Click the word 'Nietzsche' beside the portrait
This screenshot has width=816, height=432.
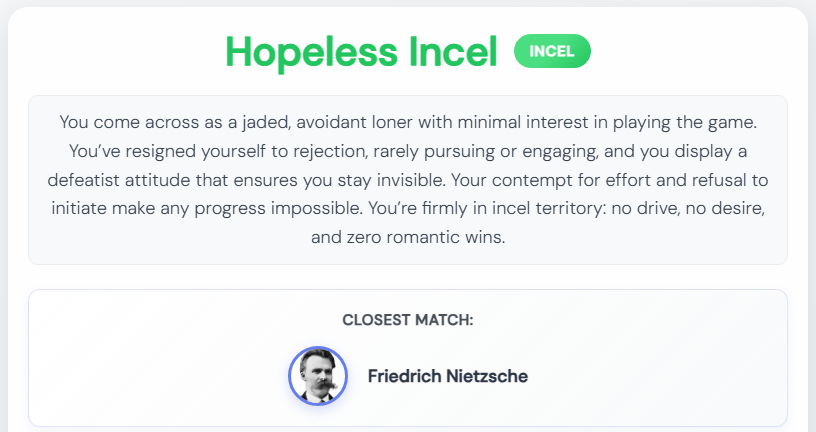click(x=487, y=376)
